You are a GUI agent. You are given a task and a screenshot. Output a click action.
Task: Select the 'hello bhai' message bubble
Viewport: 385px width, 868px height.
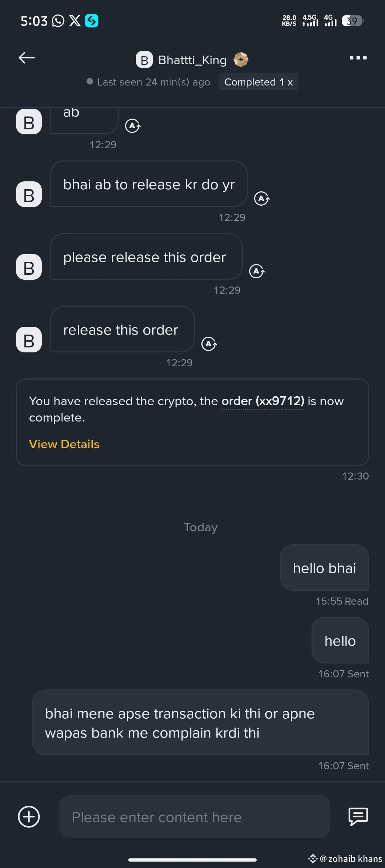point(324,568)
